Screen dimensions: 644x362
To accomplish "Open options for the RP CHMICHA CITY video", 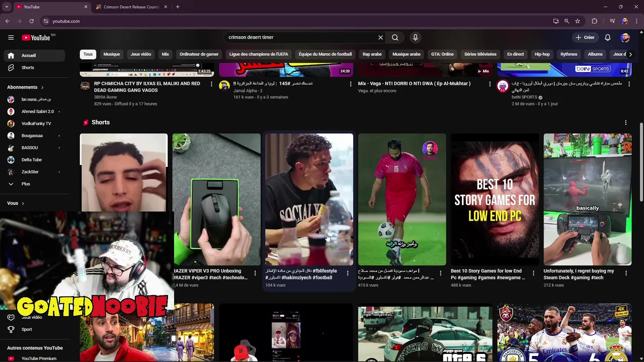I will (211, 84).
